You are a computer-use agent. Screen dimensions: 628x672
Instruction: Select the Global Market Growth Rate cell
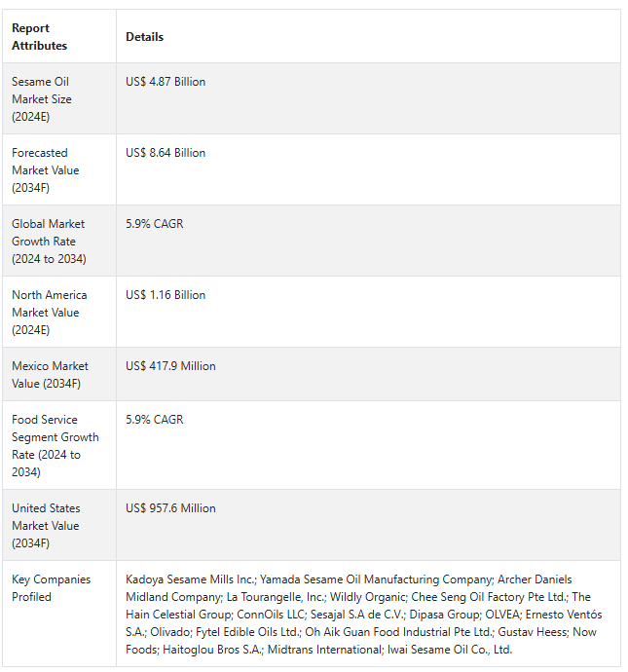click(49, 241)
